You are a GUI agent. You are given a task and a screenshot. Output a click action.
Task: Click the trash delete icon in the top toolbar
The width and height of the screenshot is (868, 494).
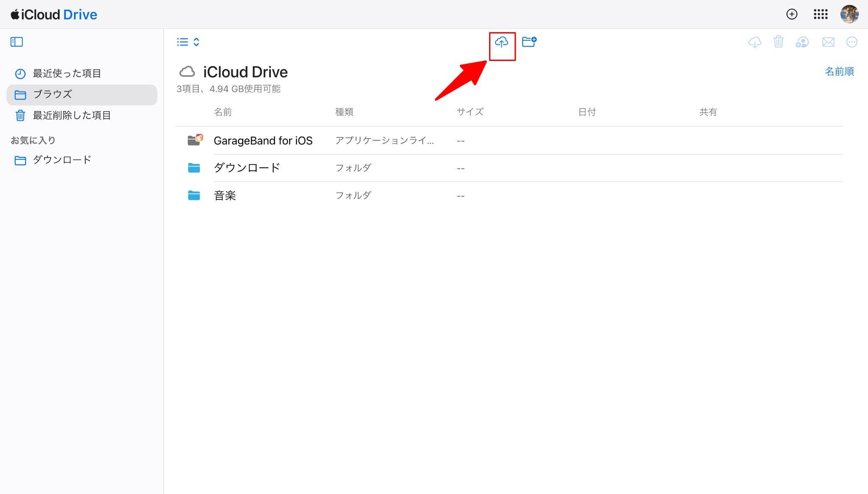[778, 42]
